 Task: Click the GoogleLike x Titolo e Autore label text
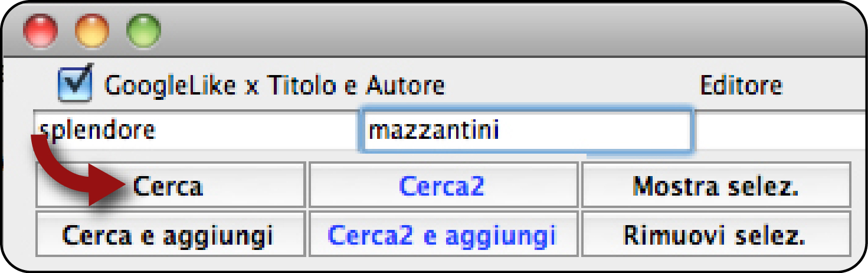[274, 86]
